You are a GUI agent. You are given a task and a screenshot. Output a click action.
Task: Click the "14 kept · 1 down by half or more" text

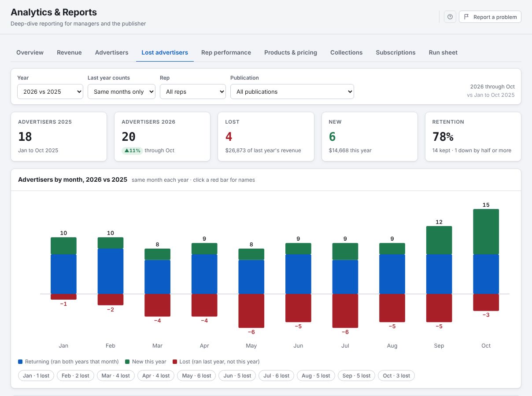pyautogui.click(x=472, y=150)
